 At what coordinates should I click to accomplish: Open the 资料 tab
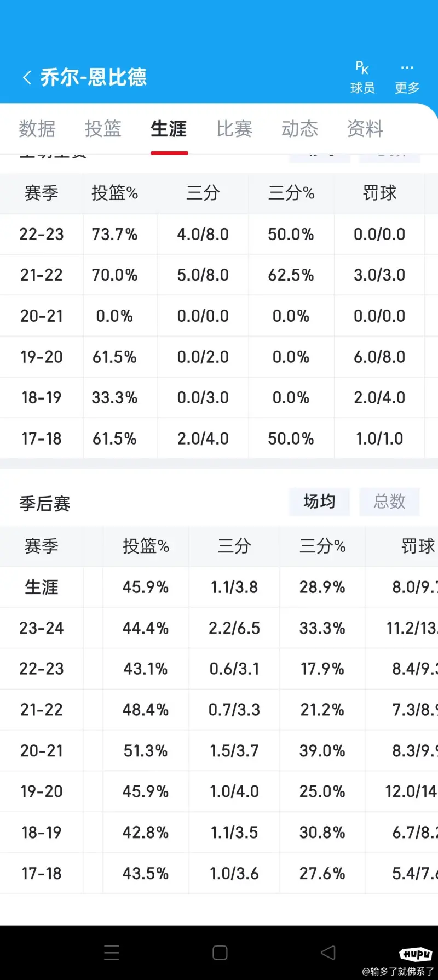pyautogui.click(x=365, y=129)
